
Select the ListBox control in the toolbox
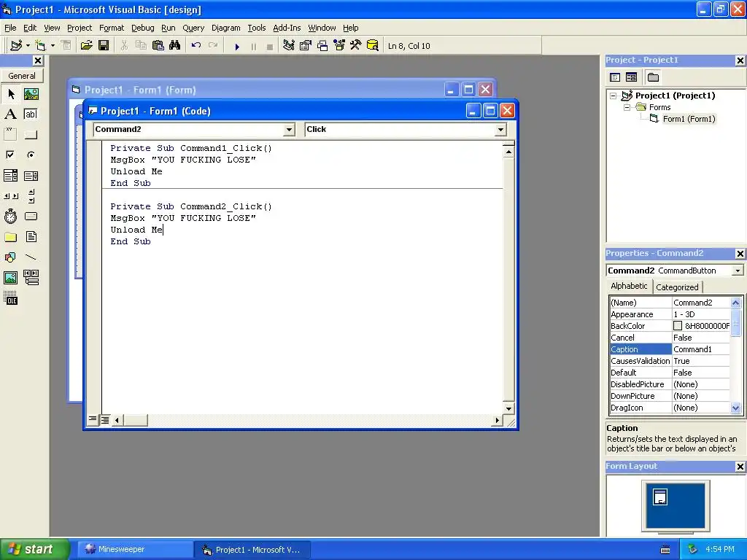pyautogui.click(x=31, y=176)
